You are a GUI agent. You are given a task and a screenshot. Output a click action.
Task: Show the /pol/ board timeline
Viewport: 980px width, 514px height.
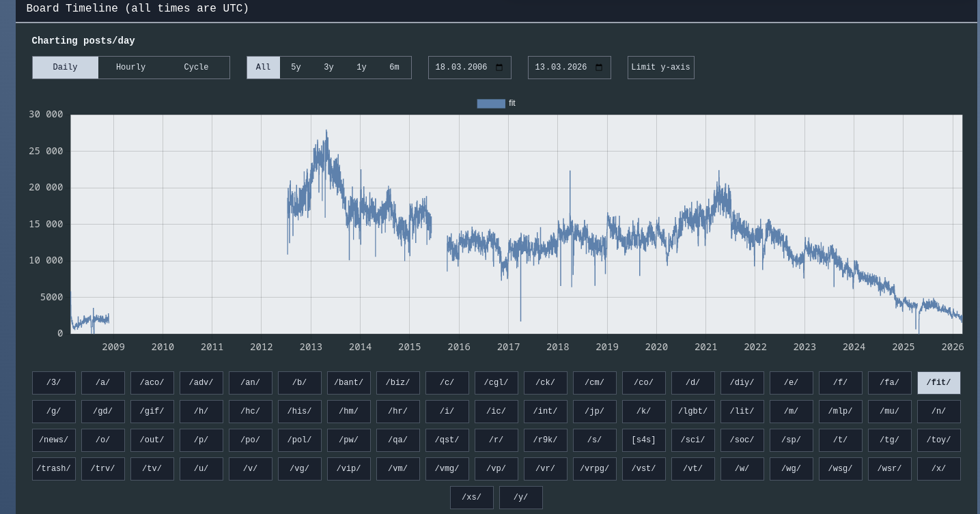click(x=300, y=440)
